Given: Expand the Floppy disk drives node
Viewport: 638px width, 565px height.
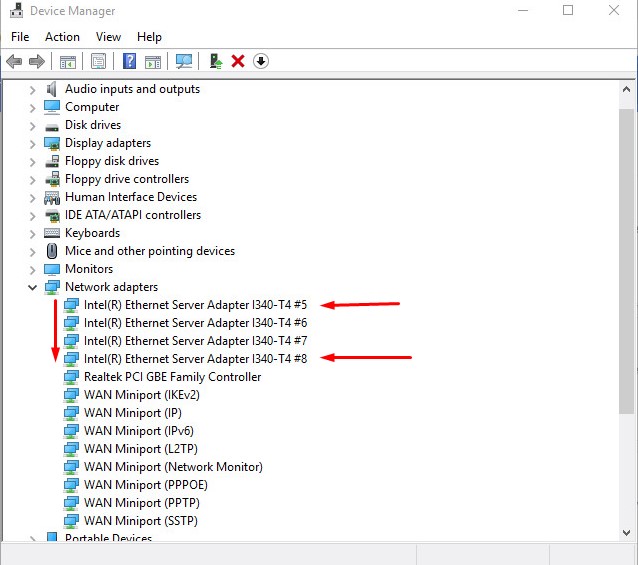Looking at the screenshot, I should pos(33,162).
